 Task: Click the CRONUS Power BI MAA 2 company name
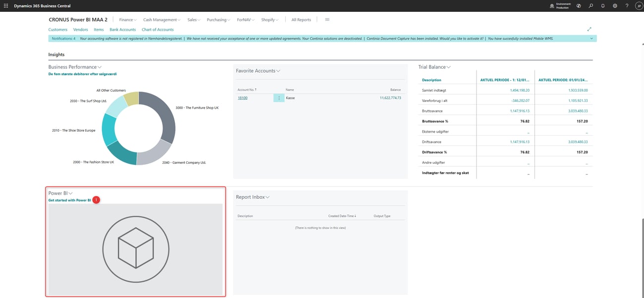(x=78, y=20)
